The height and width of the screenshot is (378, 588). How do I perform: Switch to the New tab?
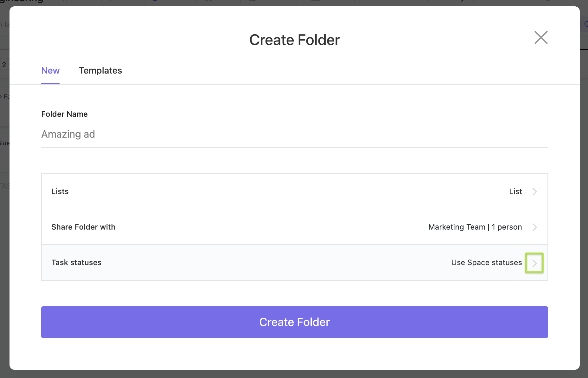click(50, 70)
